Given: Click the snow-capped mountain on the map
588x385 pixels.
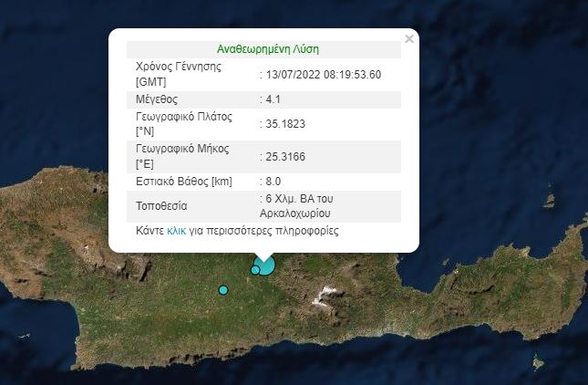Looking at the screenshot, I should (x=326, y=296).
